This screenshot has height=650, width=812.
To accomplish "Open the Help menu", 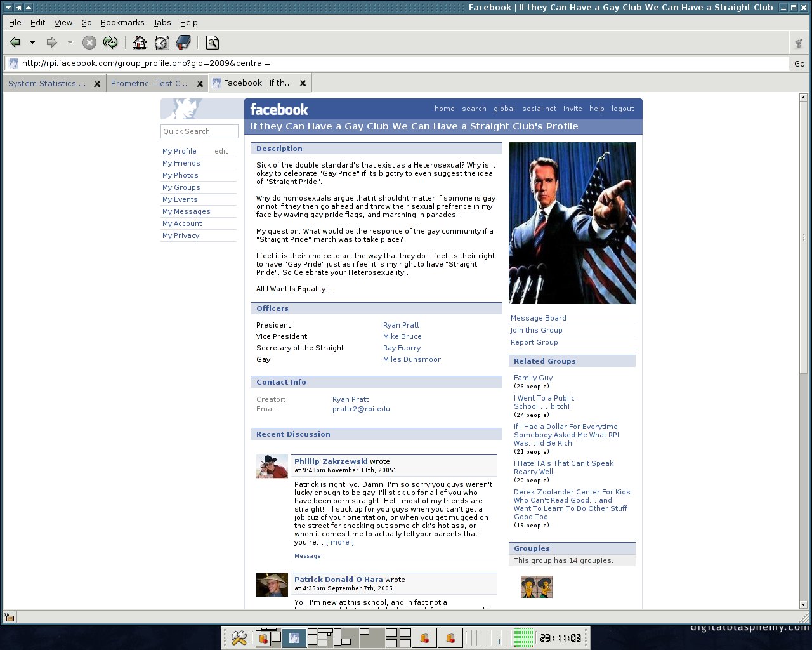I will [189, 22].
